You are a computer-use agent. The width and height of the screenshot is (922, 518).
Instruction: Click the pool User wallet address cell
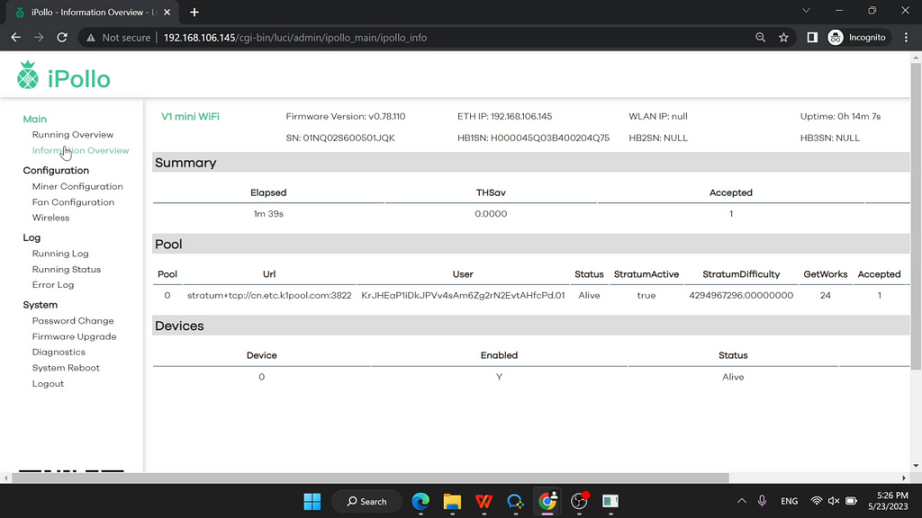click(463, 295)
